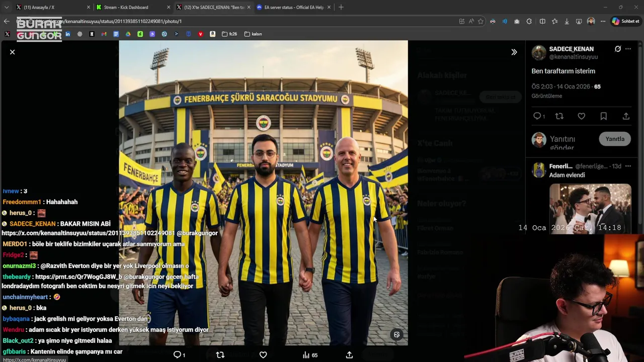The height and width of the screenshot is (362, 644).
Task: Click SADECE_KENAN username in chat overlay
Action: click(32, 224)
